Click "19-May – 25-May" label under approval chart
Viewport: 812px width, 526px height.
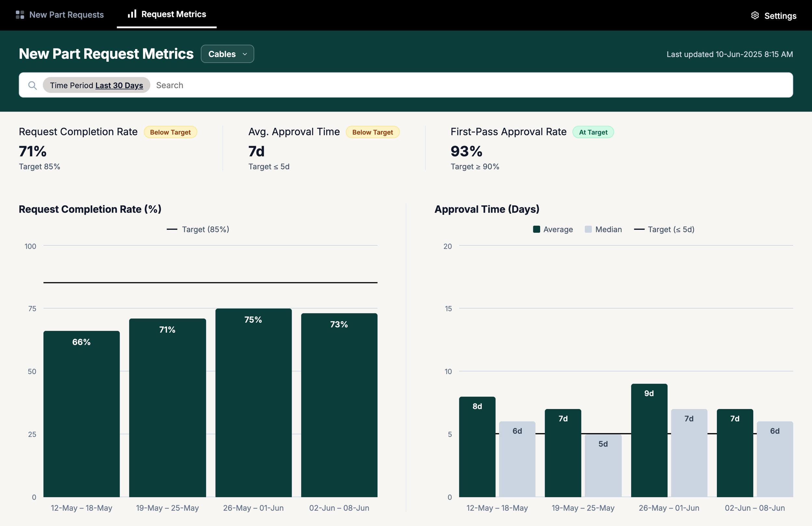(583, 508)
